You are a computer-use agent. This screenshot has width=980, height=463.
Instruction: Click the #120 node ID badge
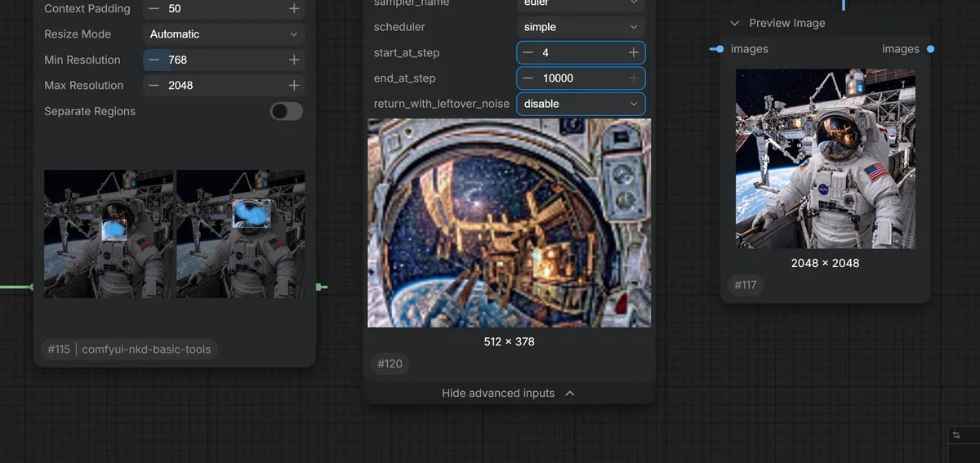pyautogui.click(x=390, y=363)
